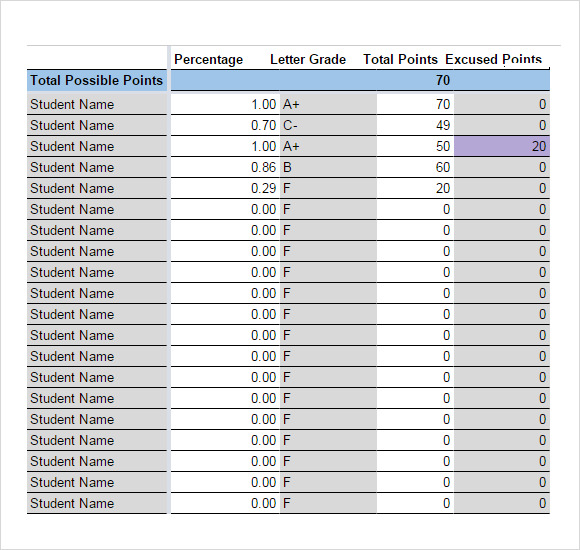Image resolution: width=580 pixels, height=550 pixels.
Task: Select the Excused Points column header
Action: point(493,59)
